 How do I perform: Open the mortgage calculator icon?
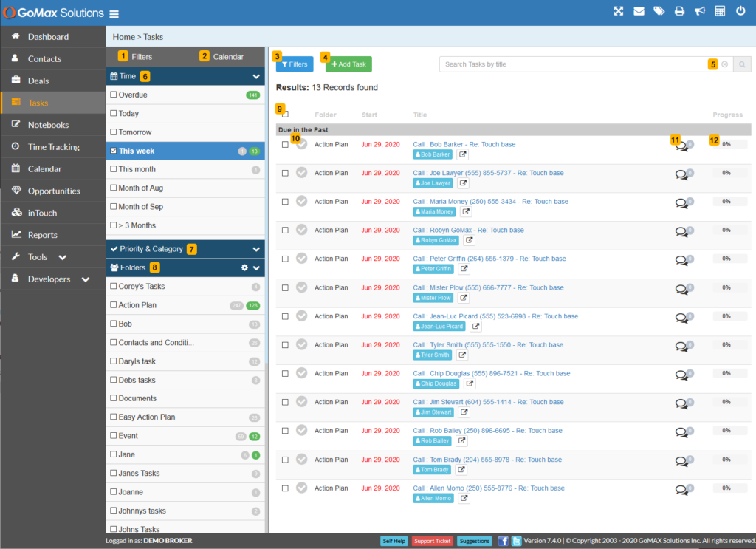click(x=720, y=11)
